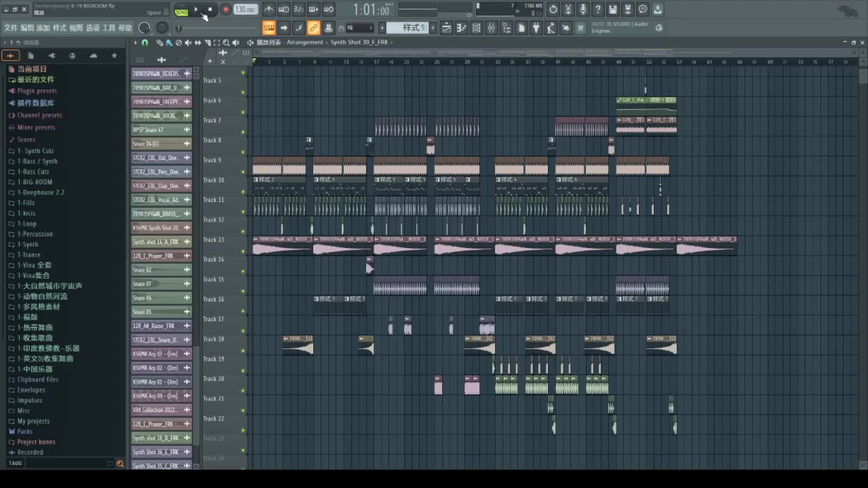Open the mixer window
868x488 pixels.
[491, 28]
